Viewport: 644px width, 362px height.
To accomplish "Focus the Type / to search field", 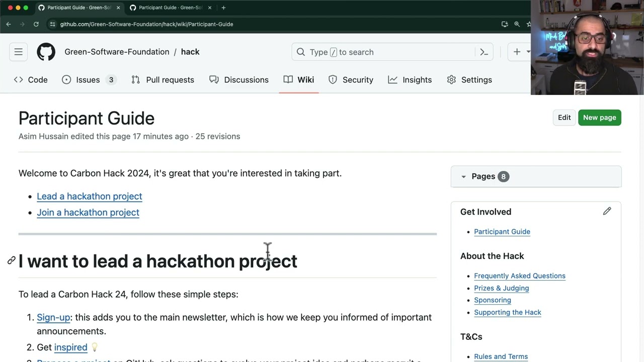I will pyautogui.click(x=387, y=52).
